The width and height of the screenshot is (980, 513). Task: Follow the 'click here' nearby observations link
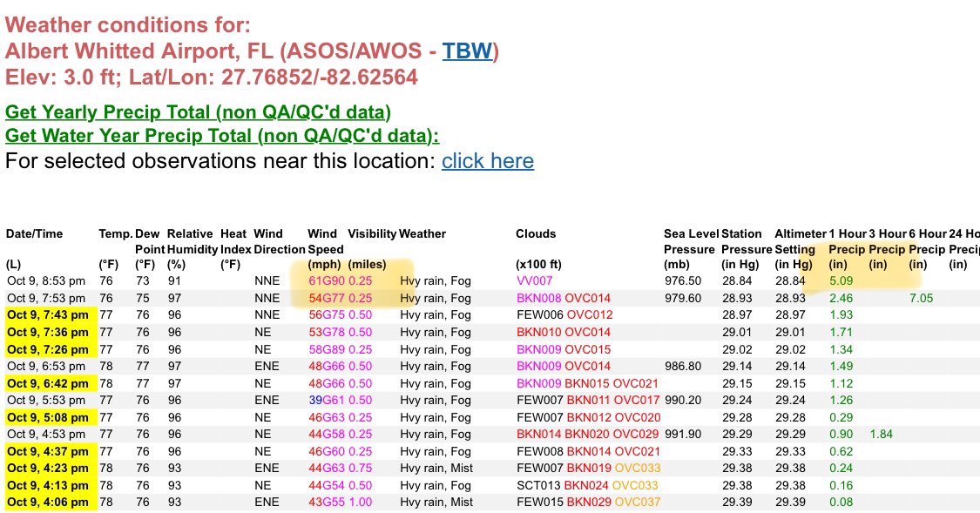[x=488, y=160]
